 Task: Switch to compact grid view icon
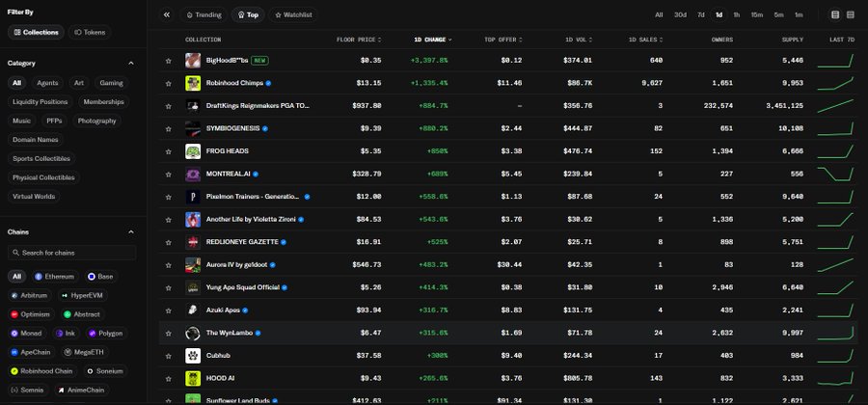851,14
